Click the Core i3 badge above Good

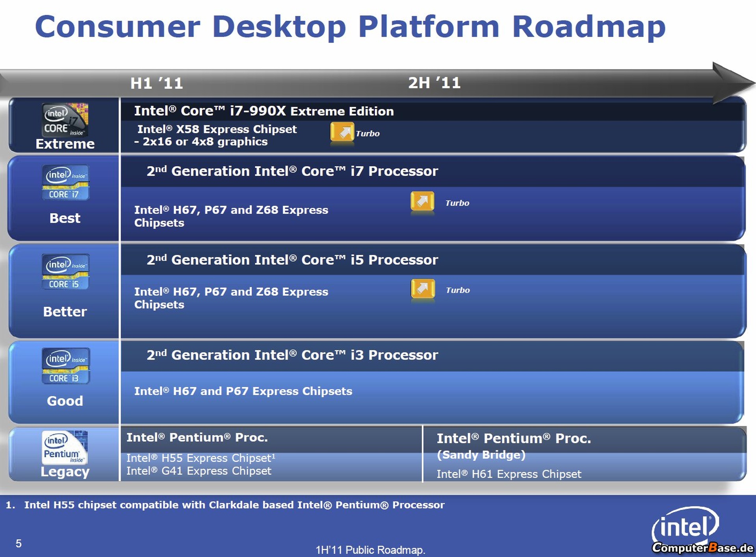(66, 366)
